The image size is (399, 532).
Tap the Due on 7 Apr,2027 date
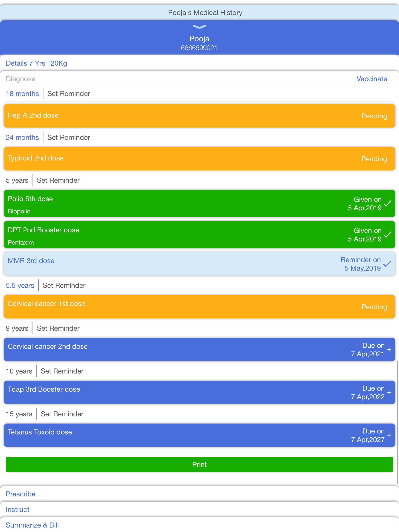click(368, 435)
